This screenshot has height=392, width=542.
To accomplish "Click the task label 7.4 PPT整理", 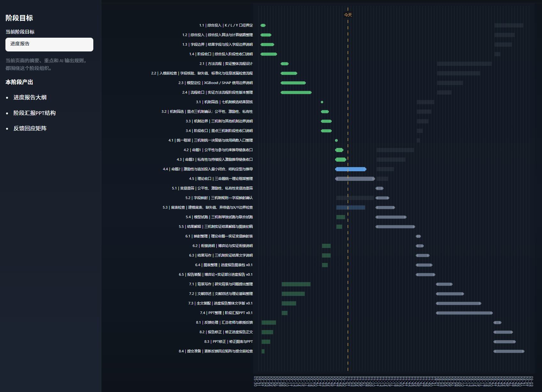I will click(x=226, y=313).
